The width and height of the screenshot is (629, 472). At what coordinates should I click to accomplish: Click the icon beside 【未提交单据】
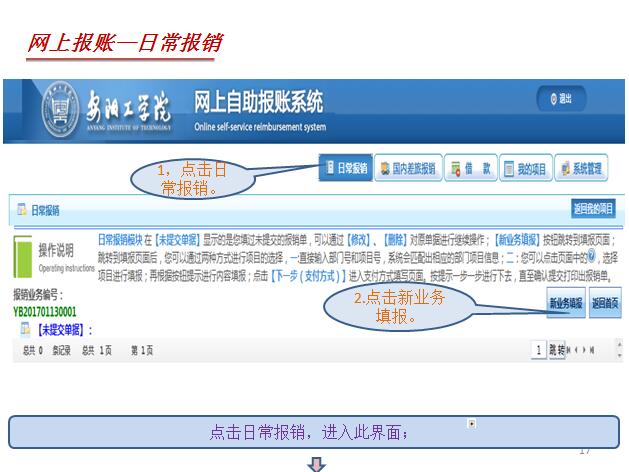point(28,329)
